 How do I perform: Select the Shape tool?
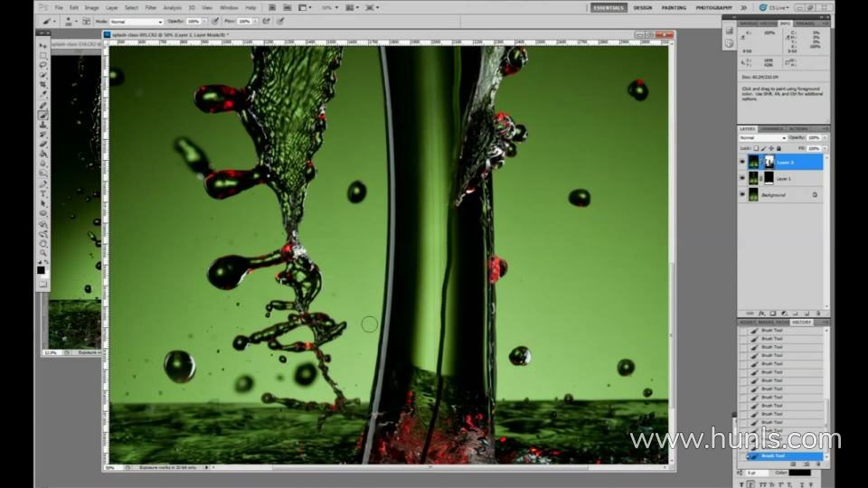[43, 213]
